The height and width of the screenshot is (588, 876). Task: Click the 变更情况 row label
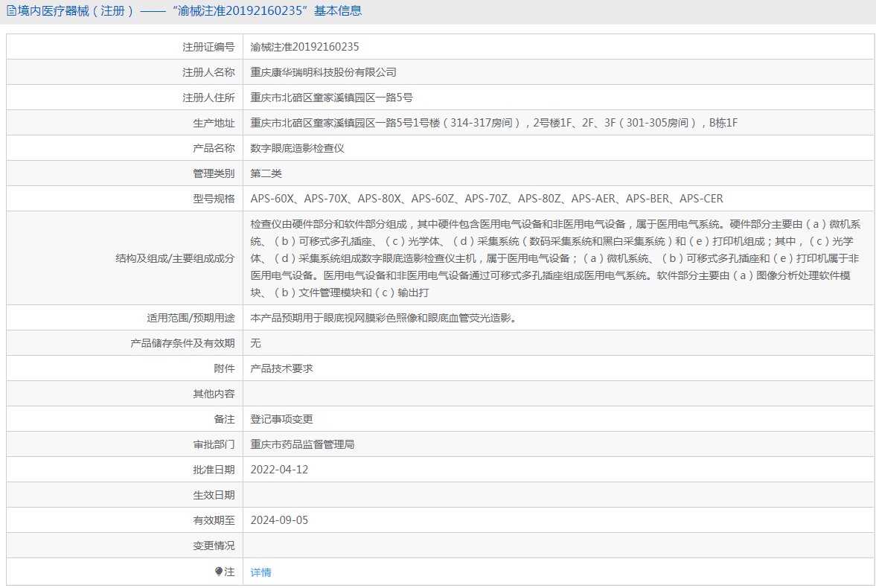pyautogui.click(x=214, y=546)
